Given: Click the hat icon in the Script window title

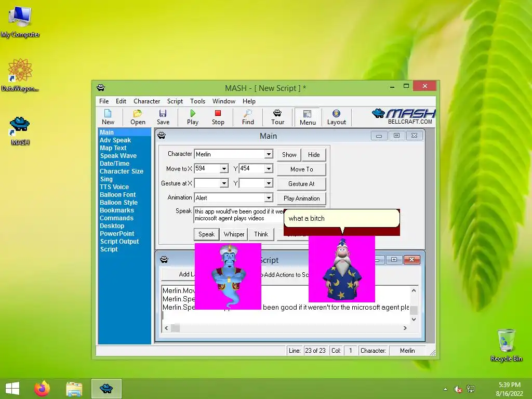Looking at the screenshot, I should click(x=164, y=260).
